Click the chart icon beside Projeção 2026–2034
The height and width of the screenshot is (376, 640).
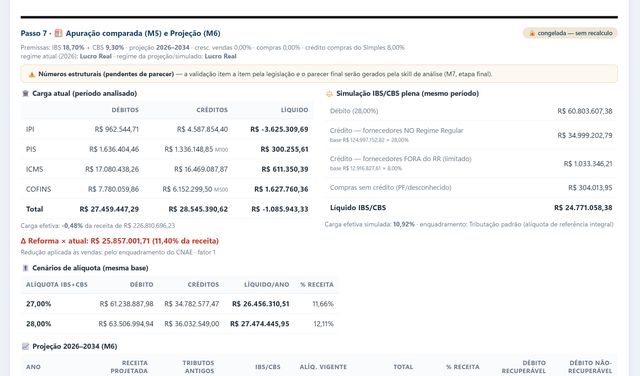(25, 346)
